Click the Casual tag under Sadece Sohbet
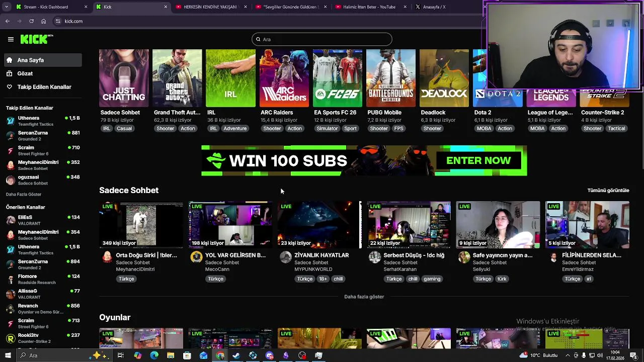 coord(124,129)
